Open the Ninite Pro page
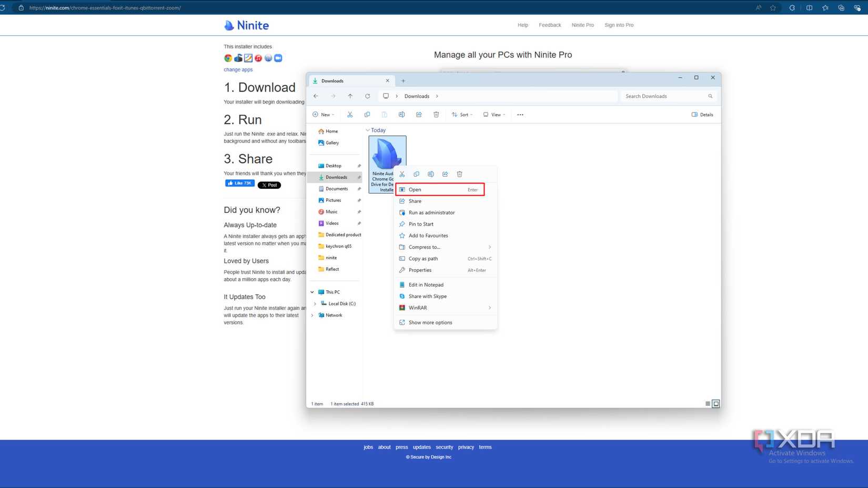Image resolution: width=868 pixels, height=488 pixels. coord(582,25)
